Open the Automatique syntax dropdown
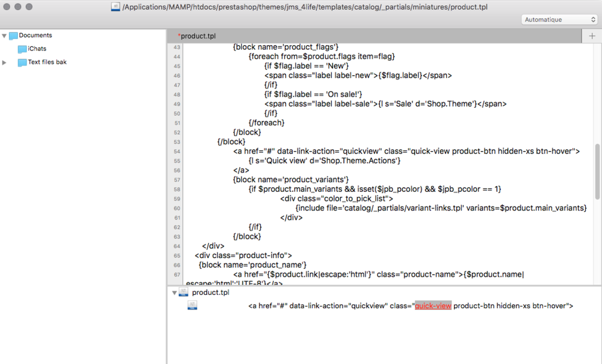The width and height of the screenshot is (602, 364). [x=559, y=20]
